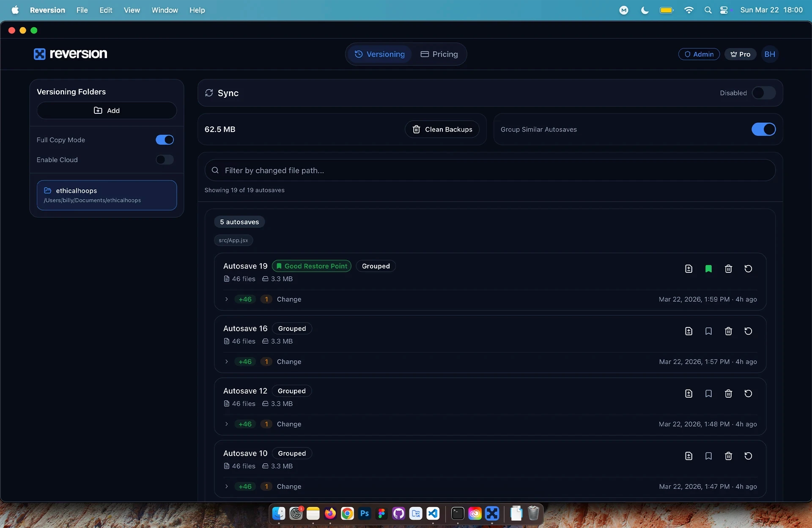This screenshot has height=528, width=812.
Task: Remove green bookmark from Autosave 19
Action: (708, 269)
